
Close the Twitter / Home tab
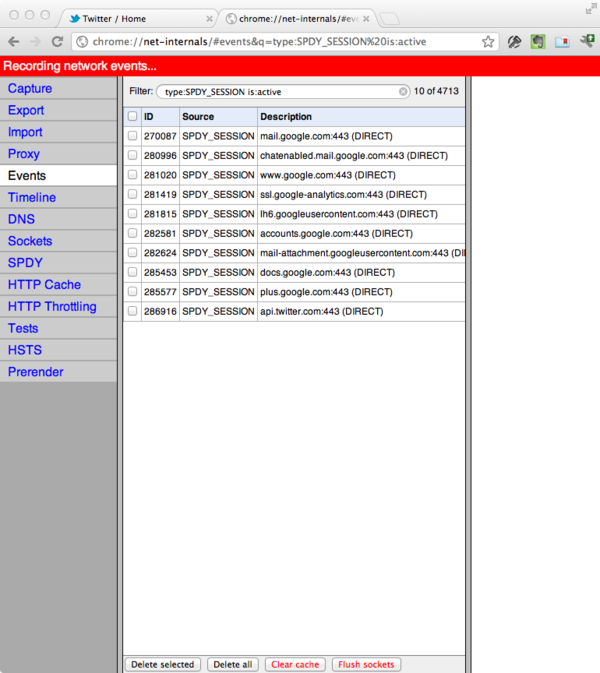click(x=209, y=18)
